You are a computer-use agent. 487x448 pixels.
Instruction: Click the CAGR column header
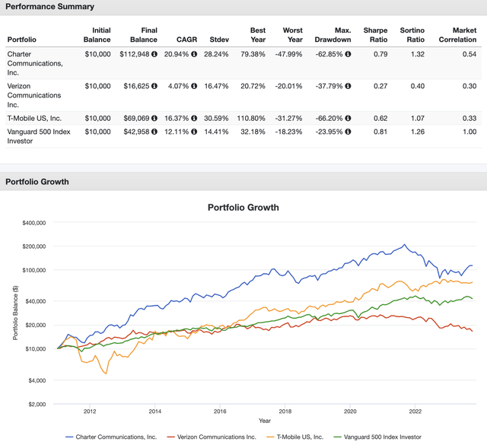186,40
